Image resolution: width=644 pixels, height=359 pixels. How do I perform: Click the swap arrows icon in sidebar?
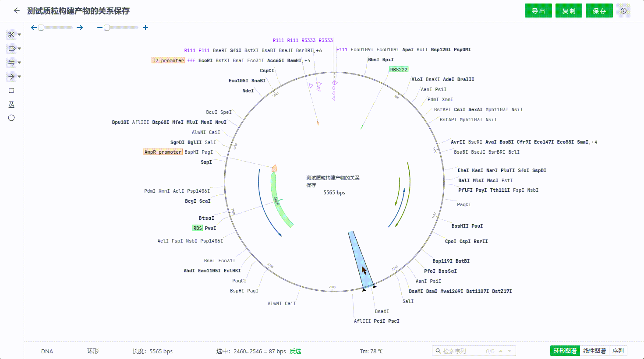(x=11, y=63)
